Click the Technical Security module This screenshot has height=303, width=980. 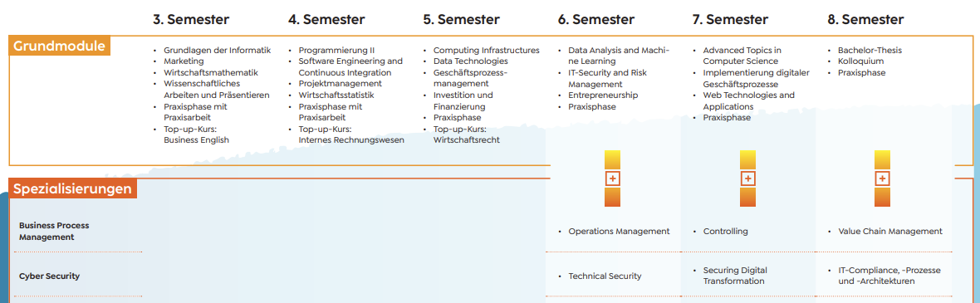(x=605, y=276)
